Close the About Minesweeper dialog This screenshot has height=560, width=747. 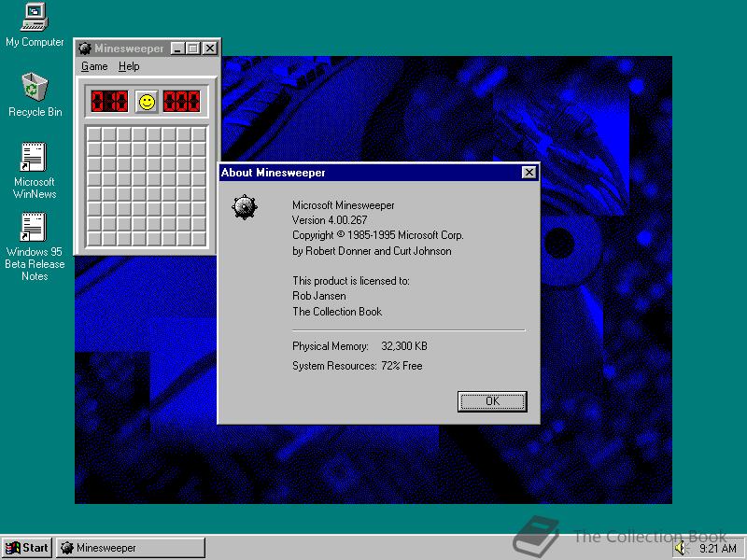pyautogui.click(x=529, y=173)
